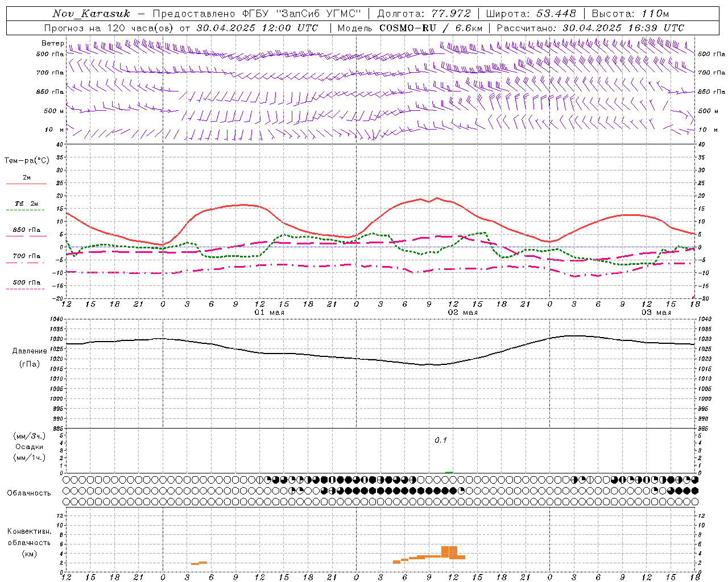Viewport: 728px width, 582px height.
Task: Click the left '850 гПа' wind level label
Action: click(x=50, y=92)
